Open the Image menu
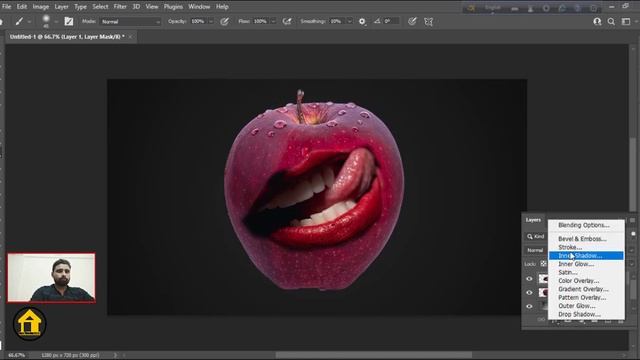 (x=40, y=7)
